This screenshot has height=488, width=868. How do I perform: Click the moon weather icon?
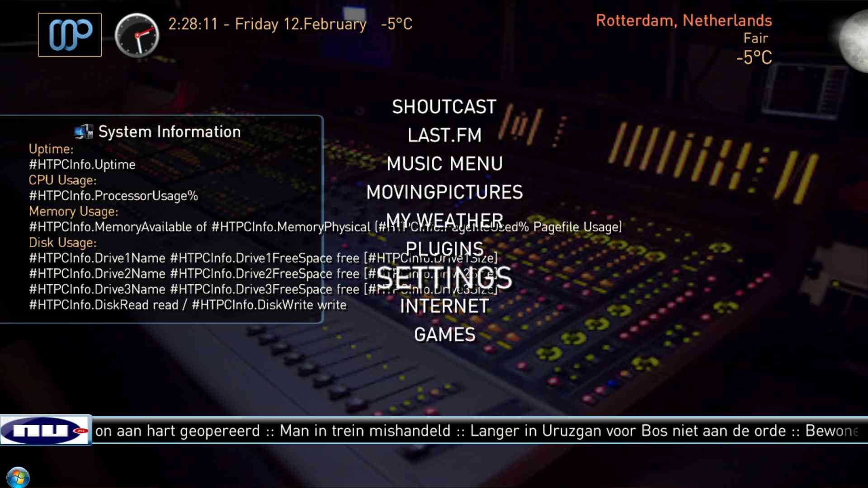pyautogui.click(x=854, y=41)
